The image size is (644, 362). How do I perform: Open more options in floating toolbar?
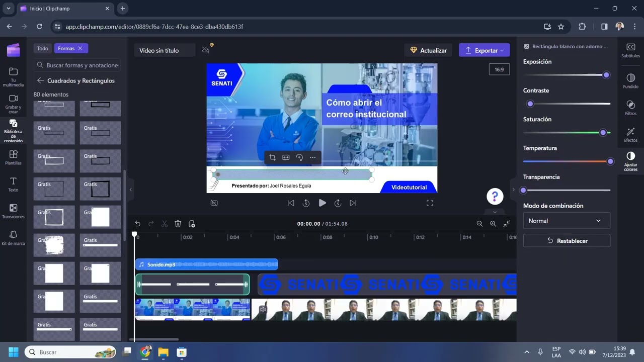312,157
